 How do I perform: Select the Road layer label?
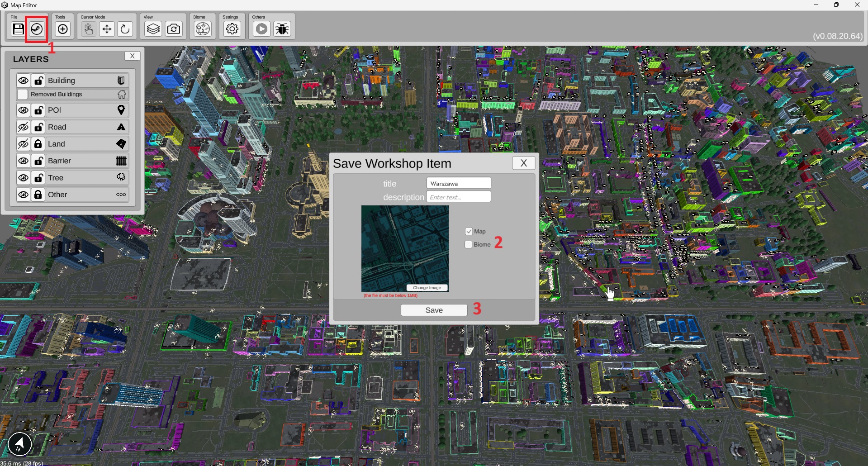coord(57,127)
